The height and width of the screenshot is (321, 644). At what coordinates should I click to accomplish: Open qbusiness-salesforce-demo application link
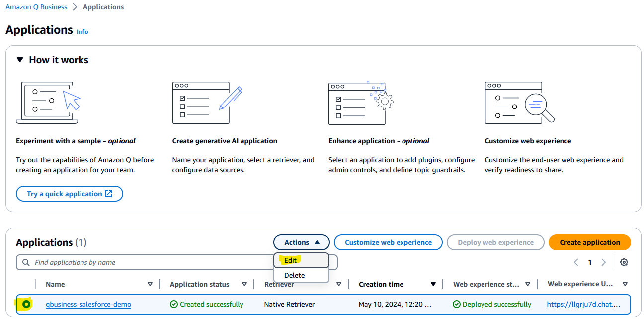coord(88,304)
